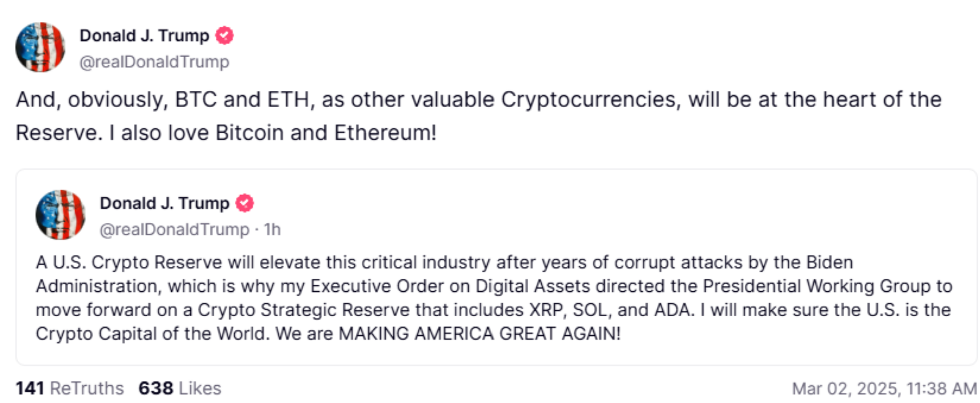Select the quoted author's name Donald J. Trump
This screenshot has height=403, width=980.
pyautogui.click(x=165, y=203)
